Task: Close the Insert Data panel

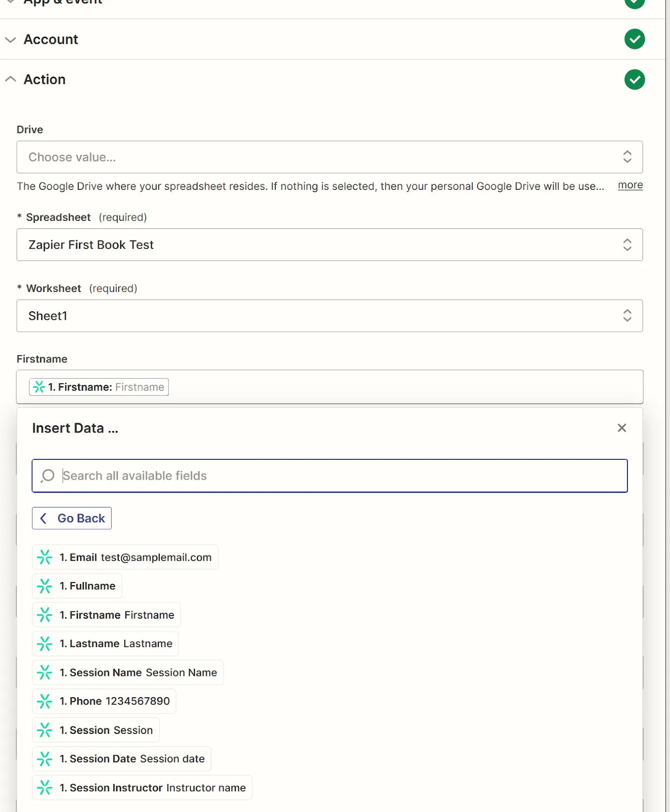Action: [x=622, y=428]
